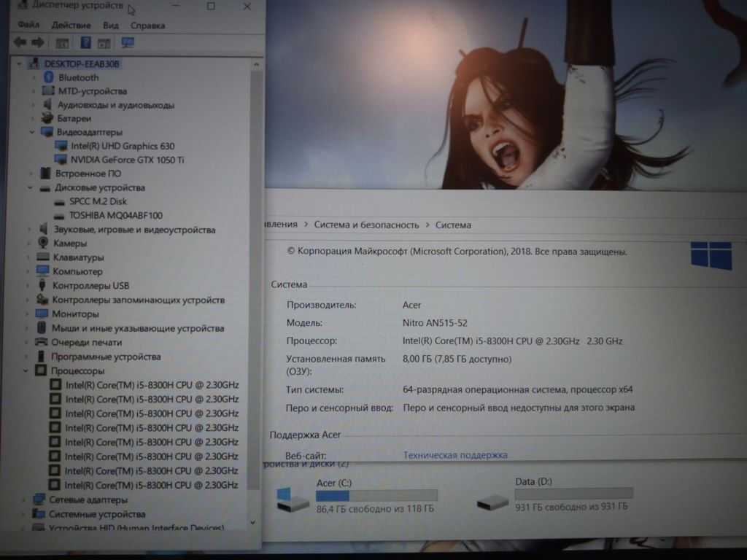Image resolution: width=747 pixels, height=560 pixels.
Task: Expand the Сетевые адаптеры category
Action: [23, 500]
